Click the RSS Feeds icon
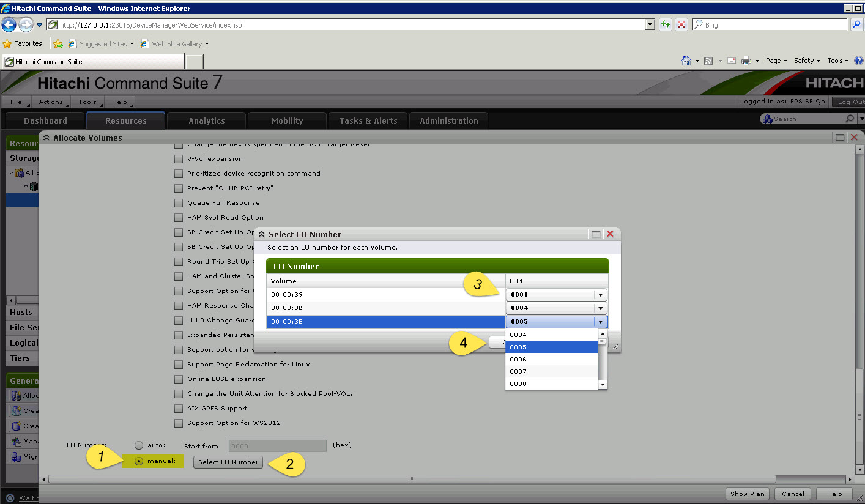Screen dimensions: 865x504 pyautogui.click(x=708, y=61)
